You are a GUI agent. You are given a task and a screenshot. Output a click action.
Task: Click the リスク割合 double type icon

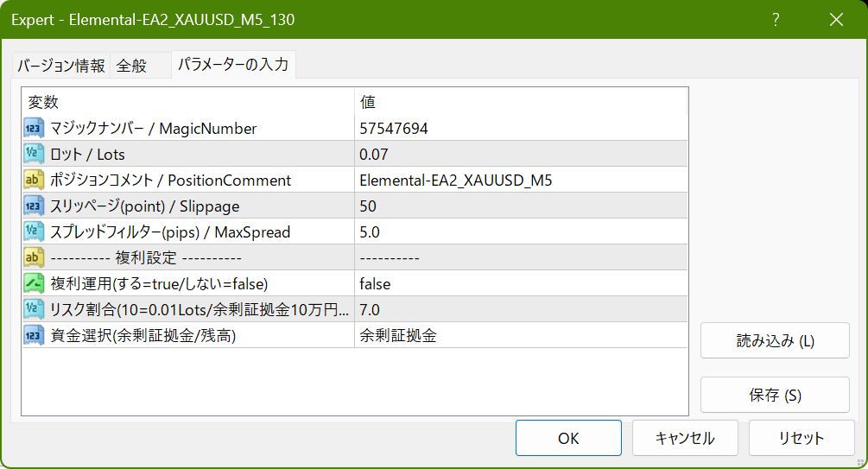click(x=34, y=310)
